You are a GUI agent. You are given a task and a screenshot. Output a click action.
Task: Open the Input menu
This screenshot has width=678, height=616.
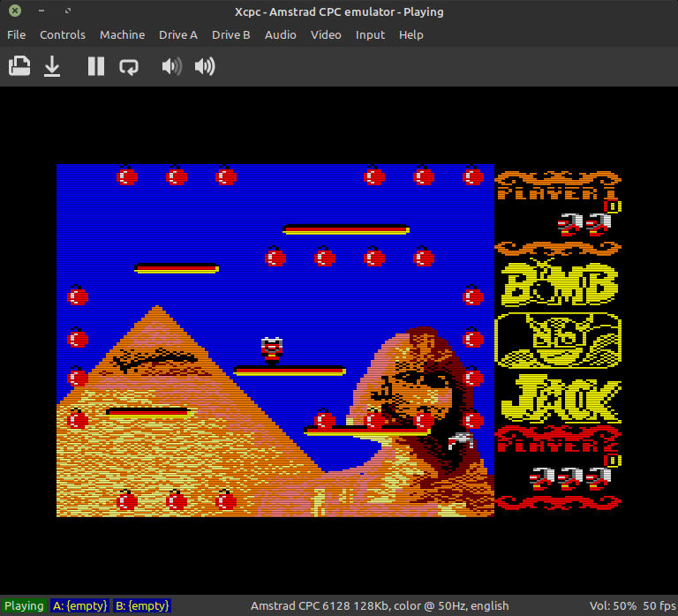pos(370,34)
